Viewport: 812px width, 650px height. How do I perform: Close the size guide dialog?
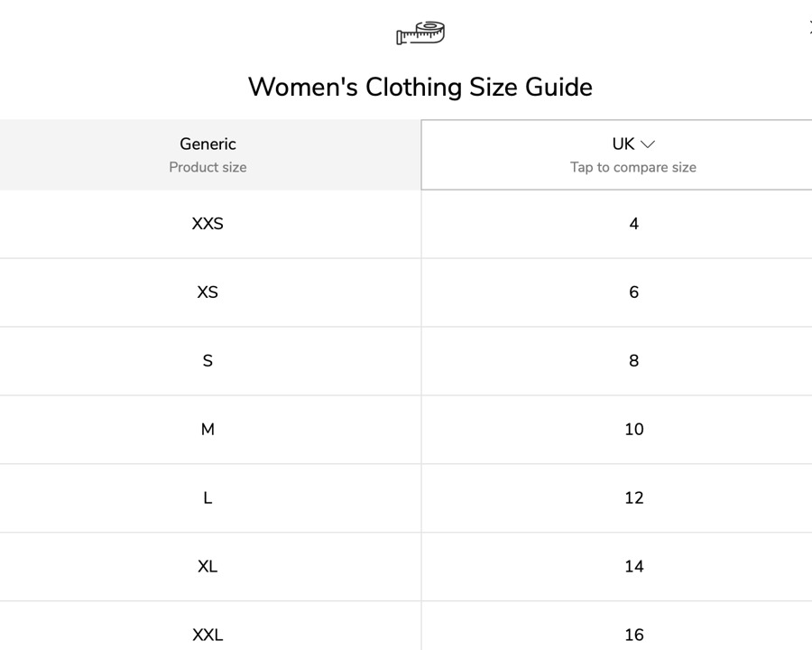click(x=809, y=28)
